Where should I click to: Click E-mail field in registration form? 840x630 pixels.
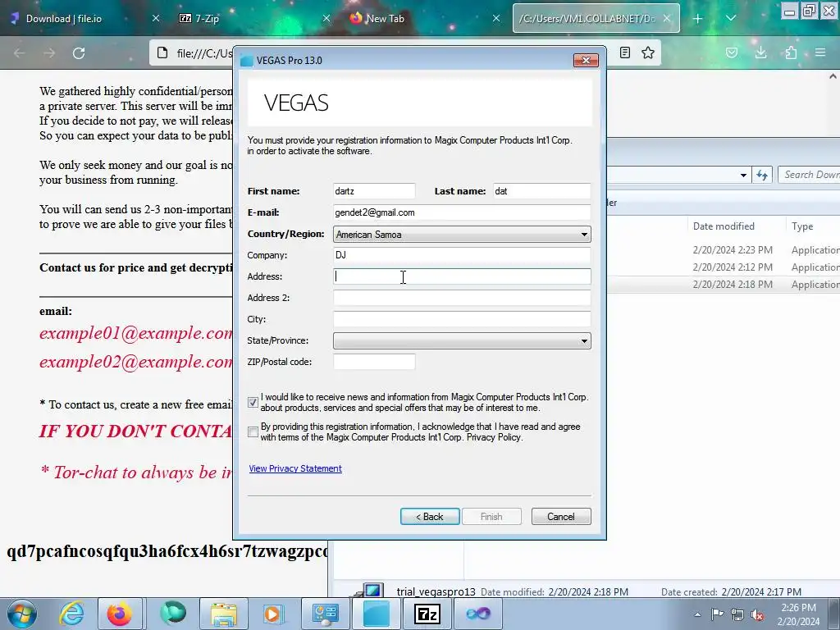tap(462, 212)
